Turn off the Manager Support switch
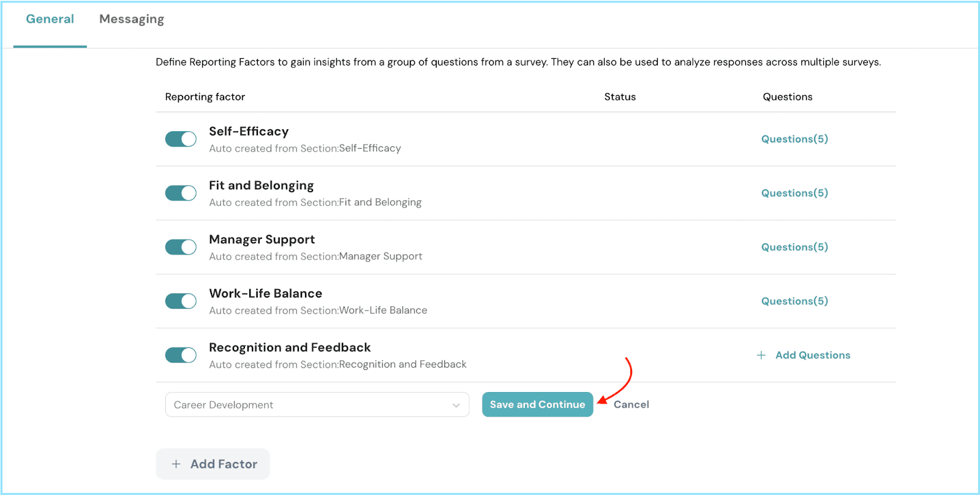Image resolution: width=980 pixels, height=495 pixels. click(x=181, y=247)
